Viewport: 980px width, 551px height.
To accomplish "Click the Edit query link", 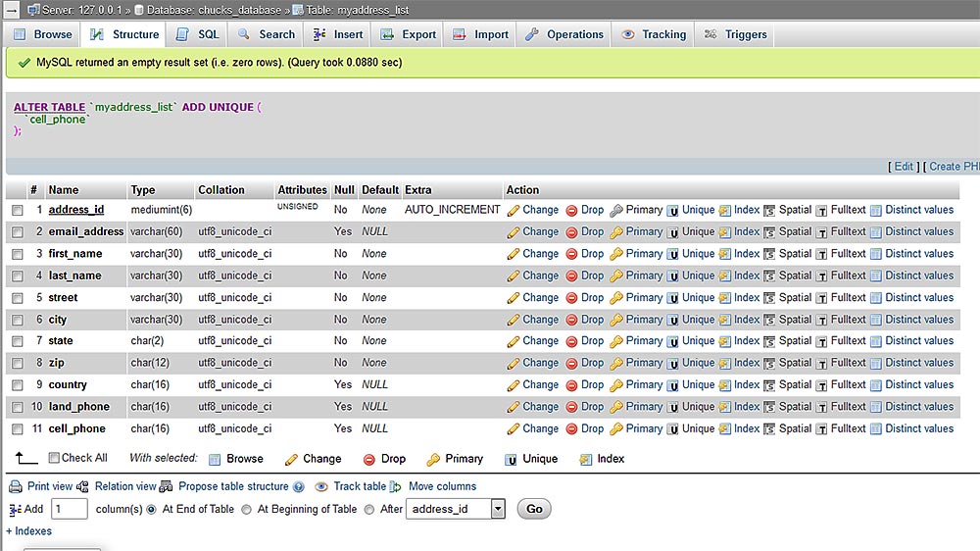I will click(x=904, y=167).
